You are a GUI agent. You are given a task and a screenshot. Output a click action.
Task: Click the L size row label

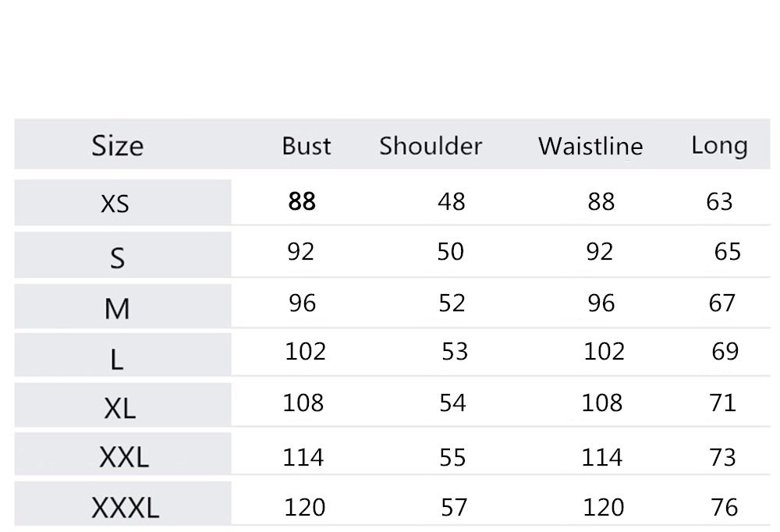click(x=117, y=360)
